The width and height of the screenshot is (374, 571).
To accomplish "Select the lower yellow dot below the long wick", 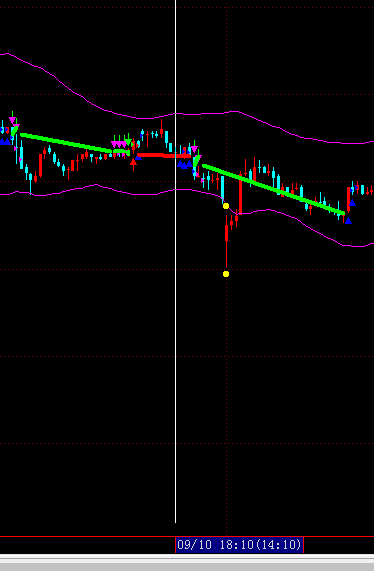I will coord(226,274).
